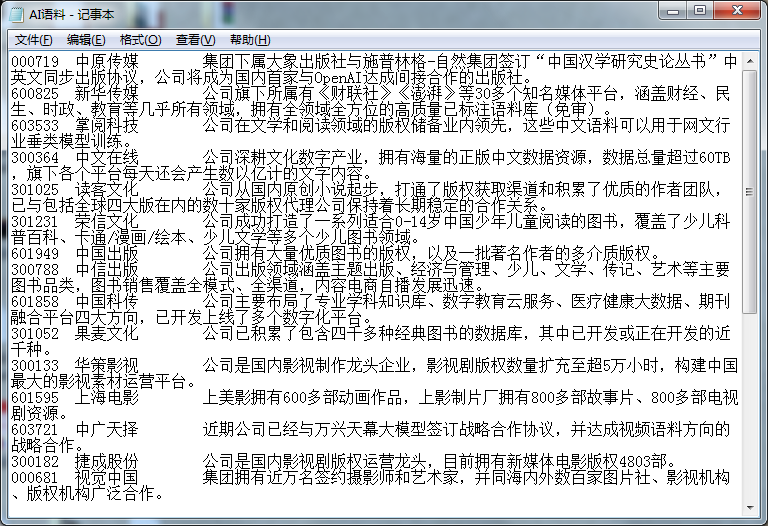Viewport: 768px width, 526px height.
Task: Click stock code 301052
Action: pyautogui.click(x=35, y=334)
